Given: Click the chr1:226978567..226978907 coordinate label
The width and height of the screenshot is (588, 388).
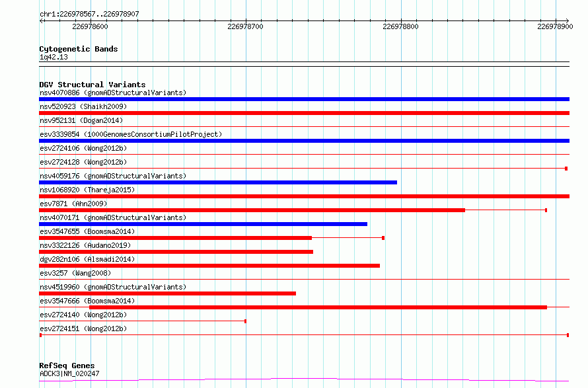Looking at the screenshot, I should point(89,15).
